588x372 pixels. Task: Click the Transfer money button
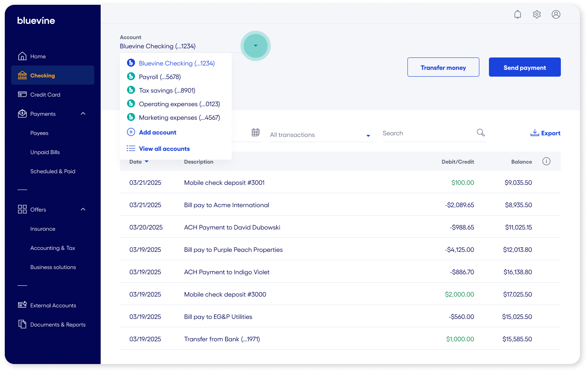443,67
